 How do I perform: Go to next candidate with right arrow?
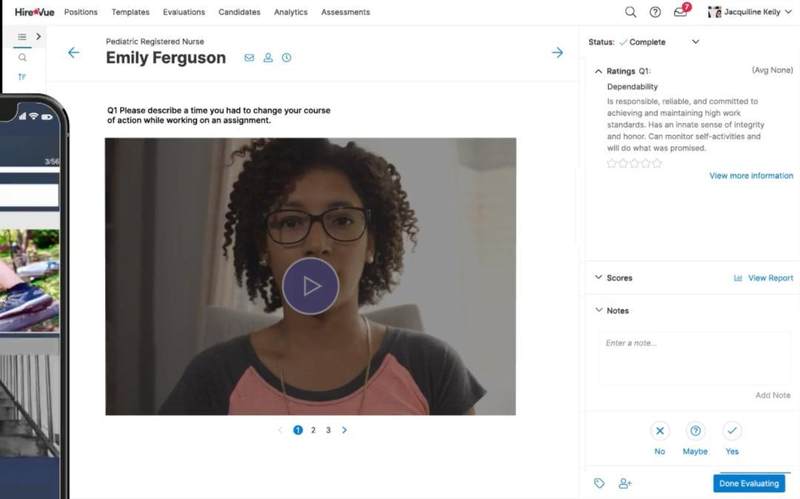[x=557, y=52]
